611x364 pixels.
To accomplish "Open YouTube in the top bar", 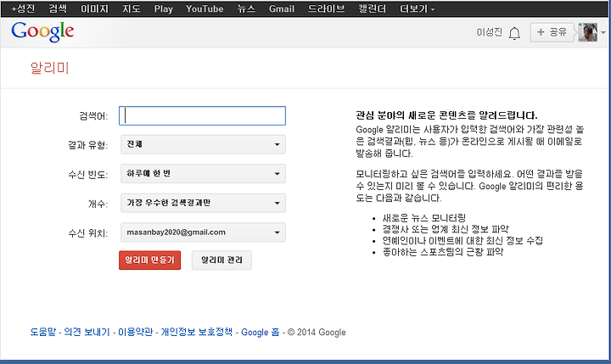I will [205, 8].
